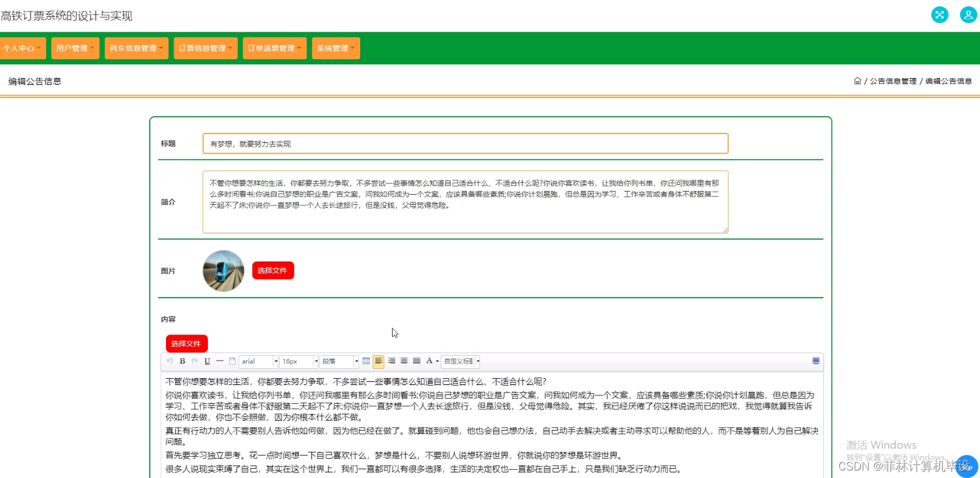Toggle the editor fullscreen icon at toolbar right

click(x=816, y=361)
